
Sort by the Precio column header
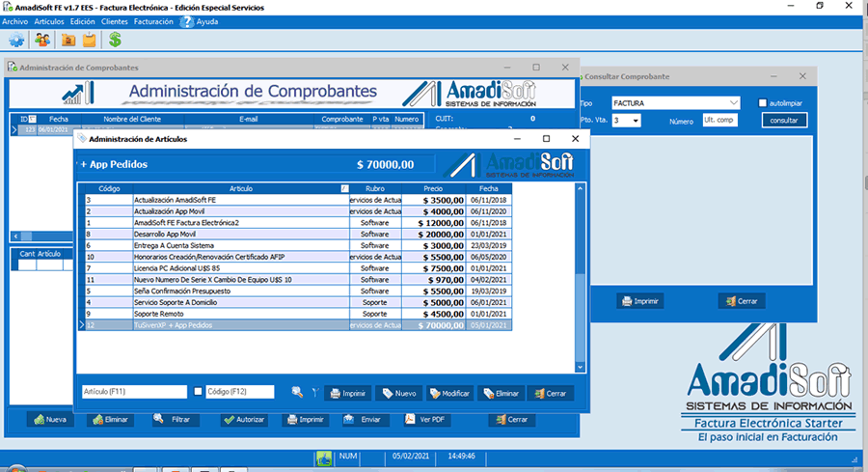coord(433,189)
